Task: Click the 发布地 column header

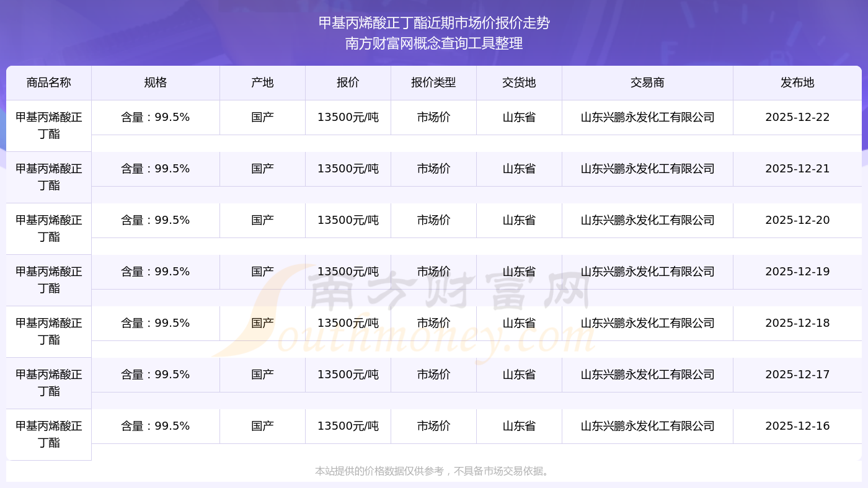Action: point(798,82)
